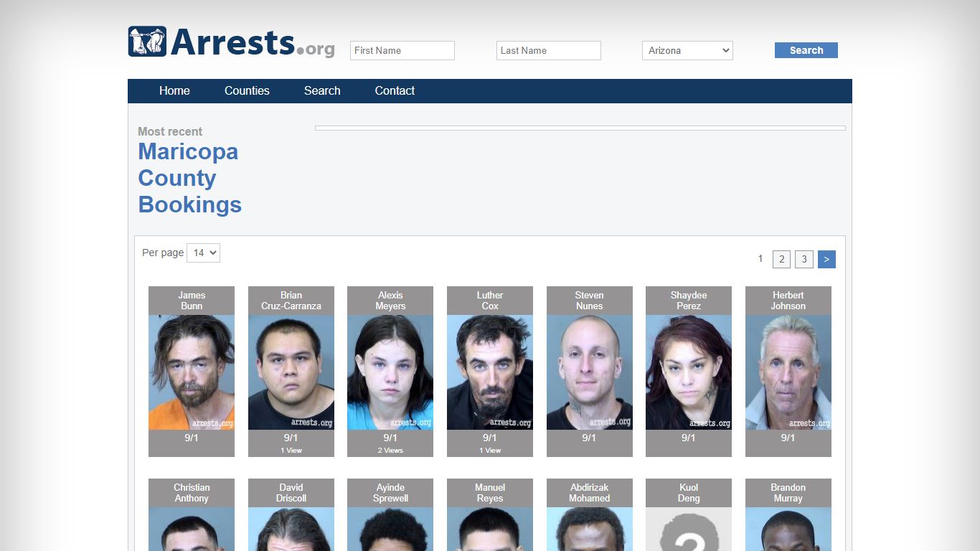Viewport: 980px width, 551px height.
Task: Open Shaydee Perez's name link
Action: pyautogui.click(x=689, y=301)
